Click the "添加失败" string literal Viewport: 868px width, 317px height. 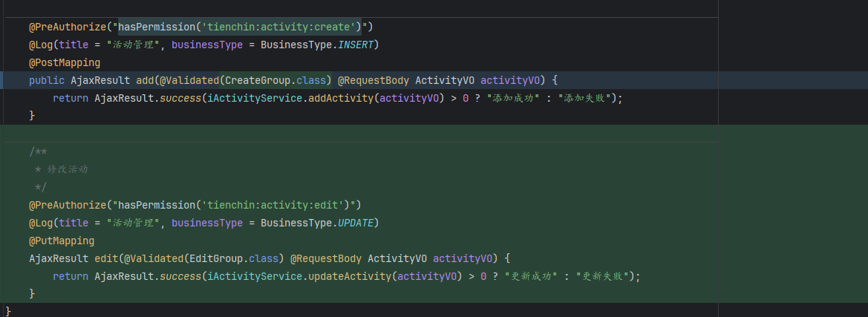point(587,98)
